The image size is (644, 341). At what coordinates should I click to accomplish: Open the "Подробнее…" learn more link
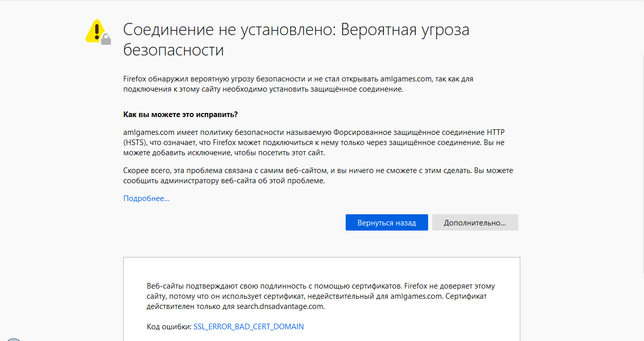click(x=146, y=198)
